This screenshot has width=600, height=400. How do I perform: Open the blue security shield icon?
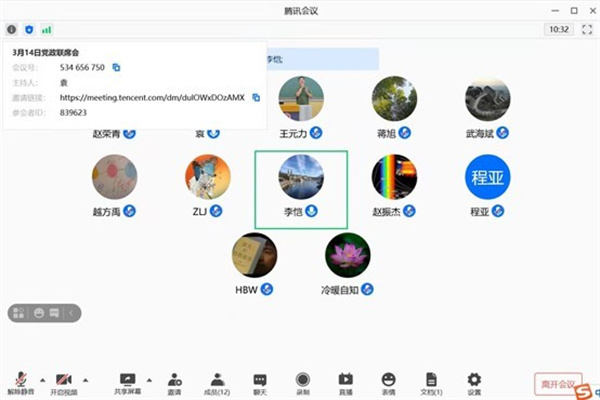pos(29,30)
